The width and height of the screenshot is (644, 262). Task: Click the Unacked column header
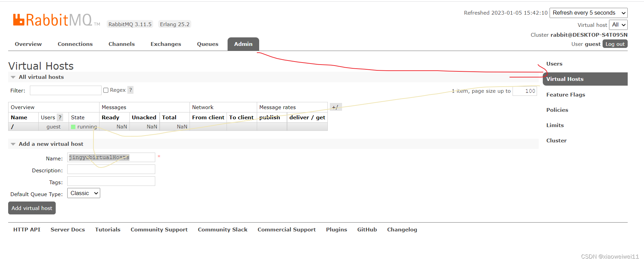tap(144, 118)
